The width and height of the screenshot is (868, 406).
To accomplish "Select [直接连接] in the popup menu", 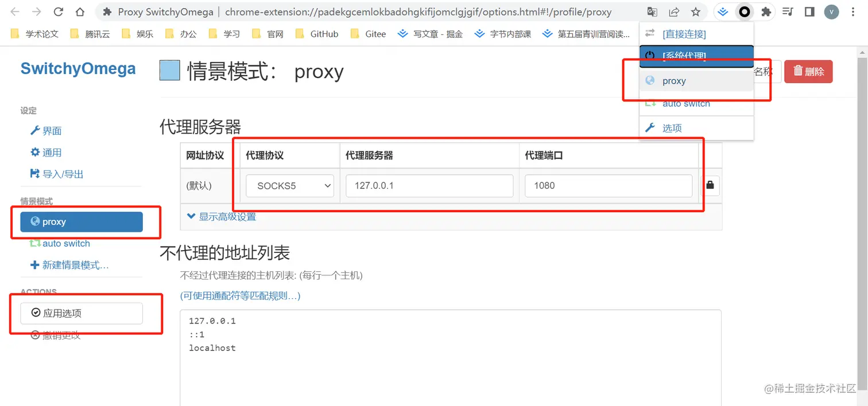I will pos(696,34).
